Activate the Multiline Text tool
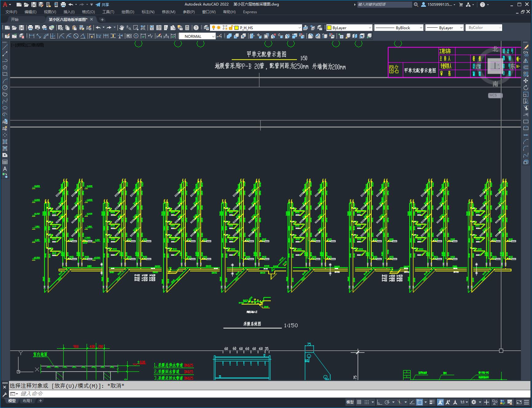Screen dimensions: 532x408 coord(5,169)
